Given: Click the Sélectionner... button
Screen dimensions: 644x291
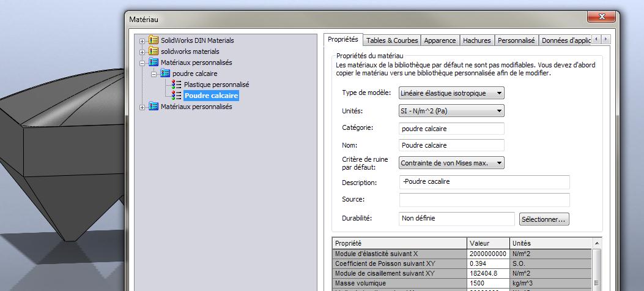Looking at the screenshot, I should click(x=544, y=219).
